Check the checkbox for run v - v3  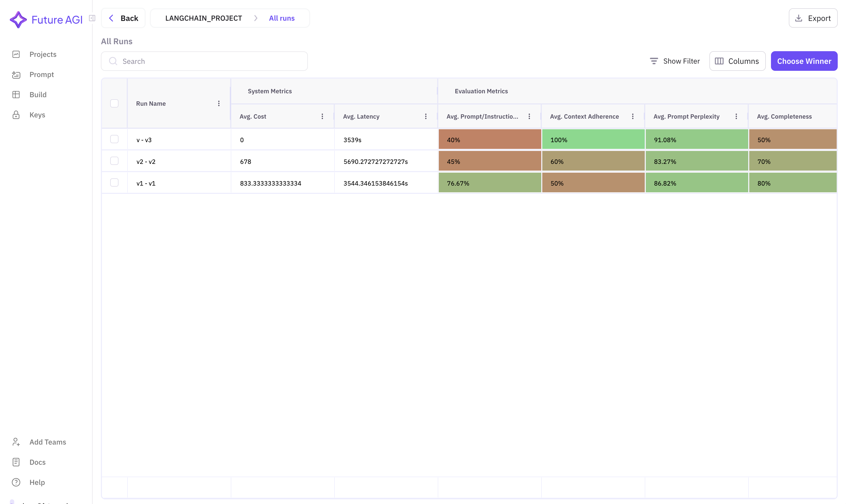(114, 139)
